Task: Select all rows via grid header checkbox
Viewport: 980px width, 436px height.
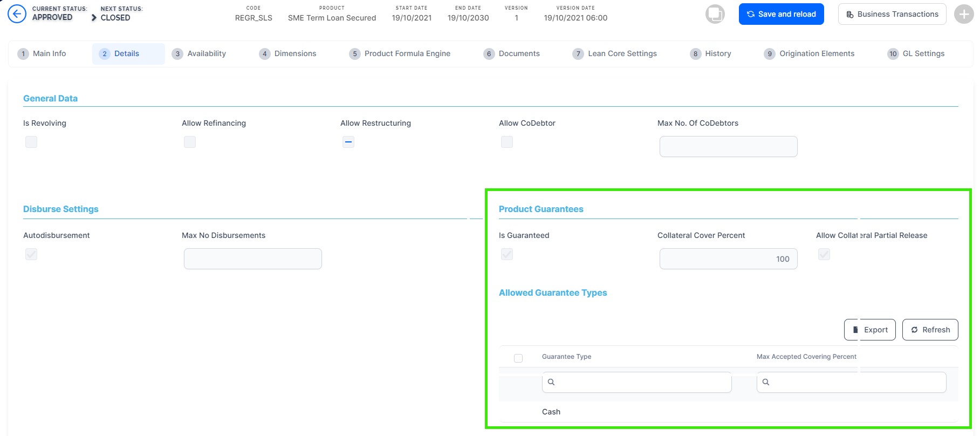Action: click(x=518, y=358)
